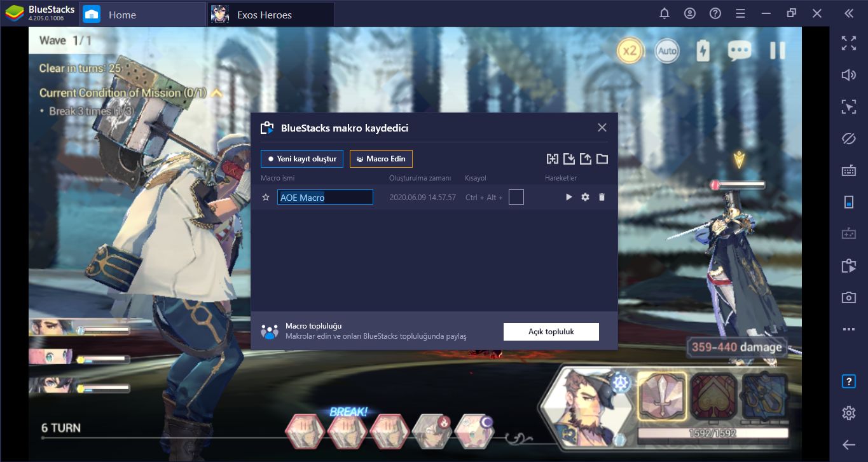Open the macro folder icon

click(602, 159)
